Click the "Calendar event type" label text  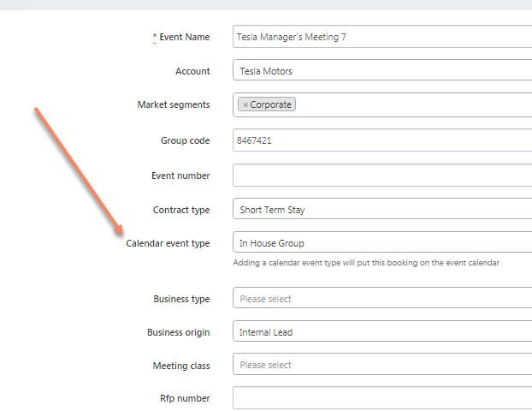pyautogui.click(x=168, y=243)
